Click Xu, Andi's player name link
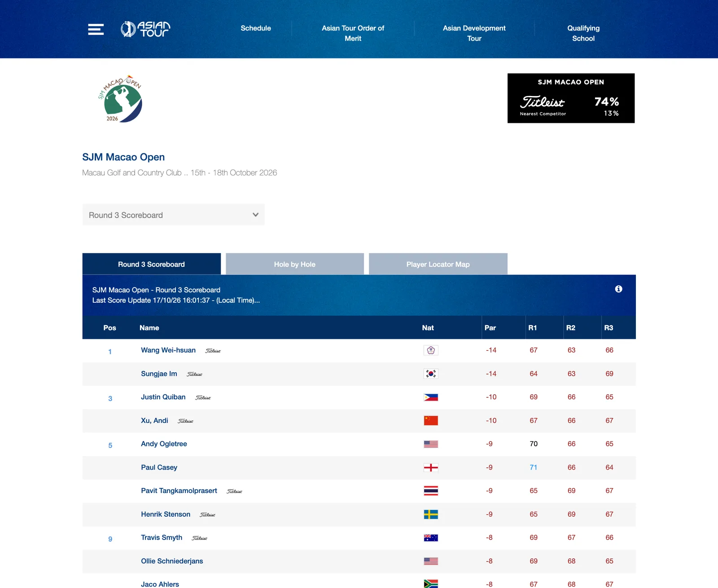The width and height of the screenshot is (718, 588). point(154,421)
